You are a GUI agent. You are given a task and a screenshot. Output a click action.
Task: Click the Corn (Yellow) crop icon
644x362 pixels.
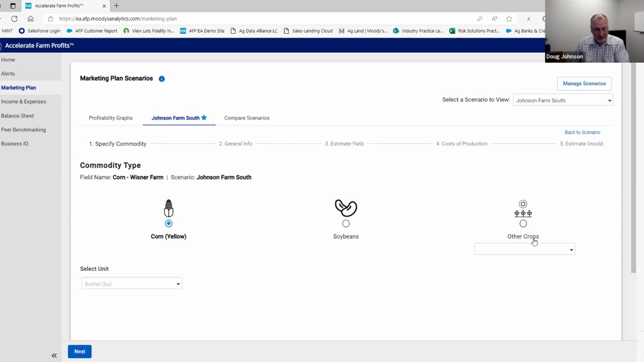169,209
